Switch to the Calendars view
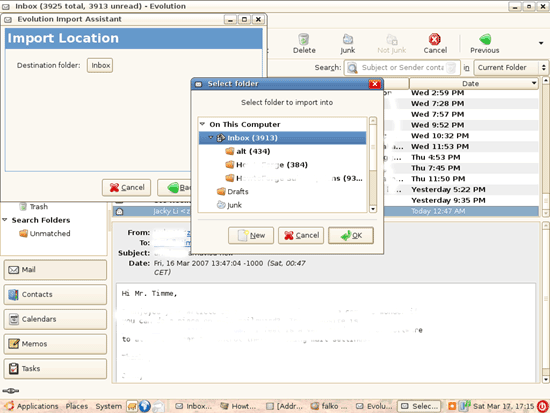The height and width of the screenshot is (413, 550). [55, 319]
